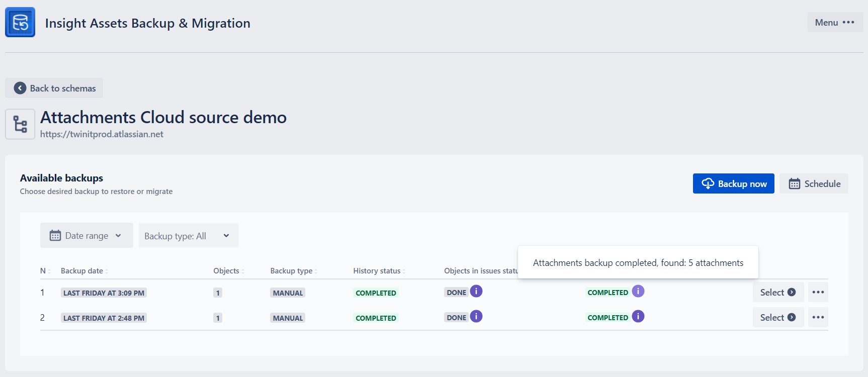868x377 pixels.
Task: Click the Available backups heading
Action: point(61,178)
